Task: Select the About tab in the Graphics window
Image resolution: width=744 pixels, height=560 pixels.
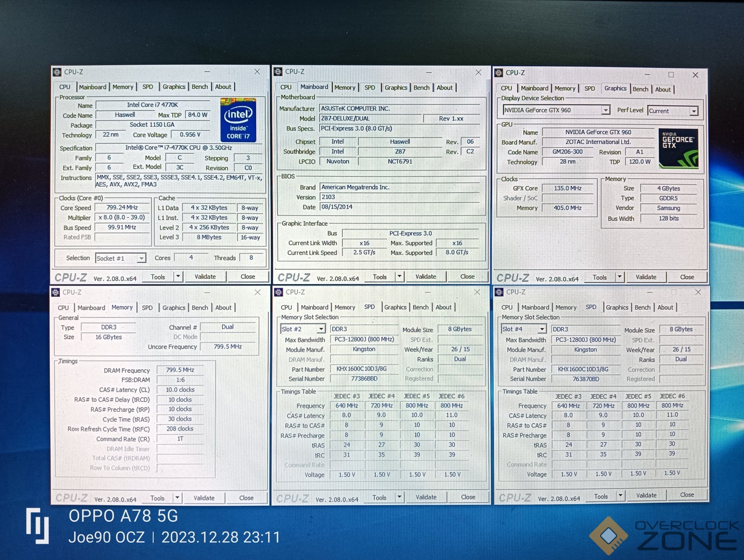Action: coord(663,89)
